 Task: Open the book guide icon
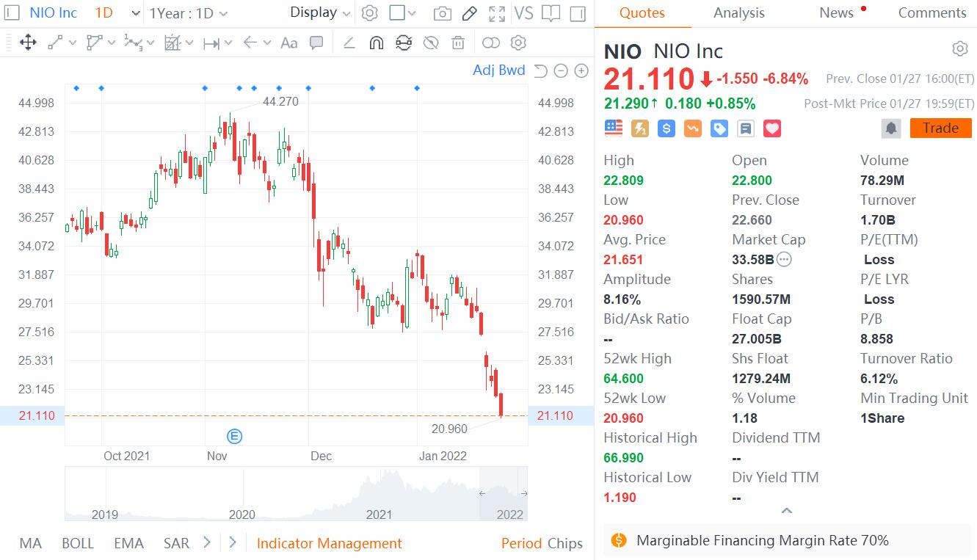(551, 13)
